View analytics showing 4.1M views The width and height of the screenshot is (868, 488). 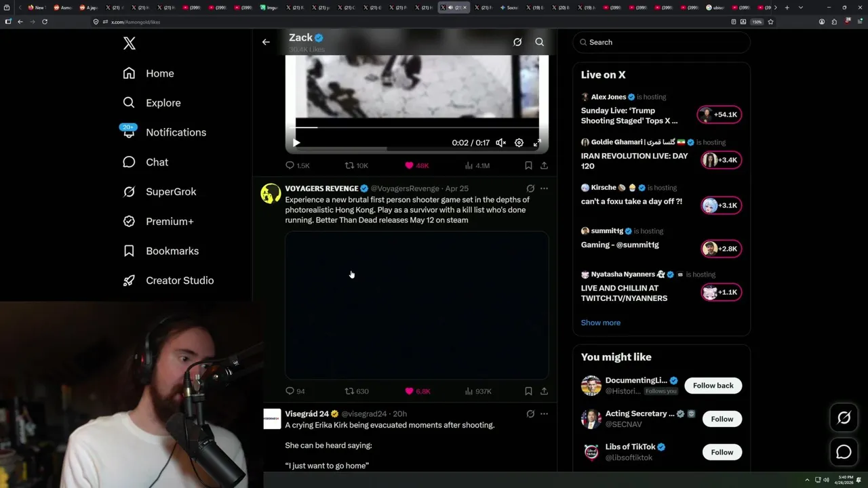477,165
